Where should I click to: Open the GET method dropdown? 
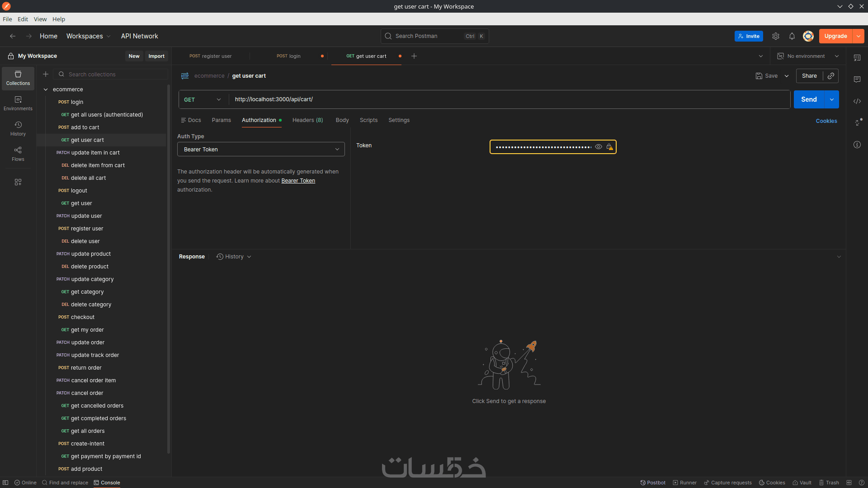pos(203,99)
